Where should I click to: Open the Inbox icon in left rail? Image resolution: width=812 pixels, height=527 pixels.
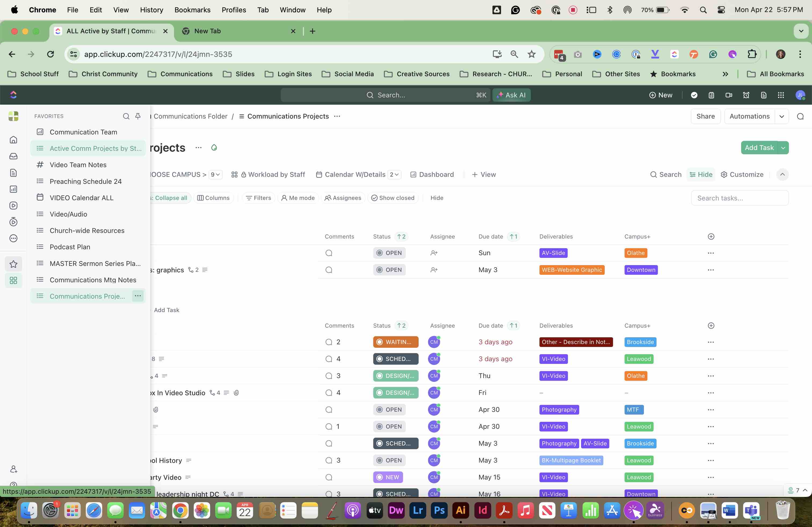pyautogui.click(x=13, y=156)
